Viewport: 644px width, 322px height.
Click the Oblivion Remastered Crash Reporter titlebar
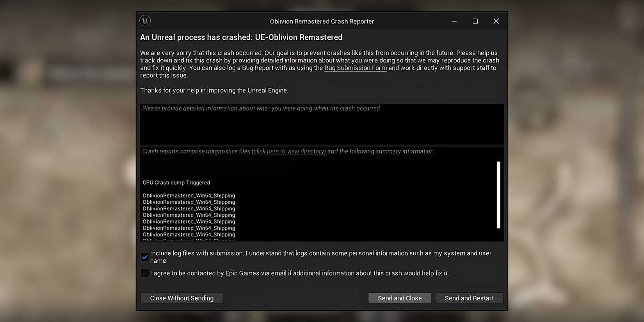(x=322, y=21)
